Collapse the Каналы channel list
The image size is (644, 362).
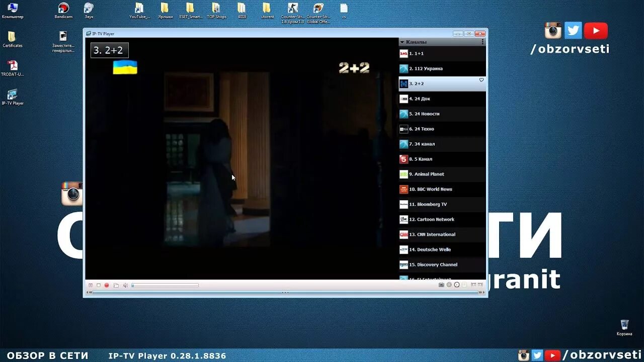pos(403,42)
